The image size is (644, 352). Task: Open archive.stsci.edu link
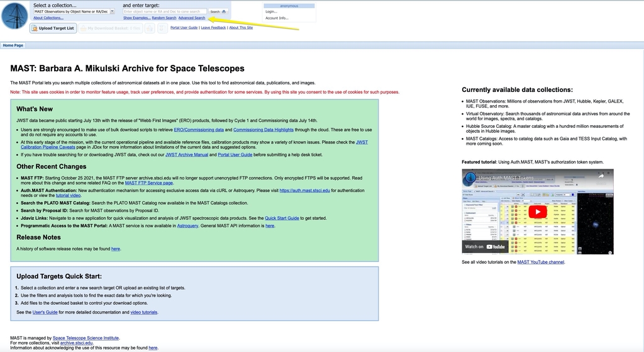[x=76, y=343]
